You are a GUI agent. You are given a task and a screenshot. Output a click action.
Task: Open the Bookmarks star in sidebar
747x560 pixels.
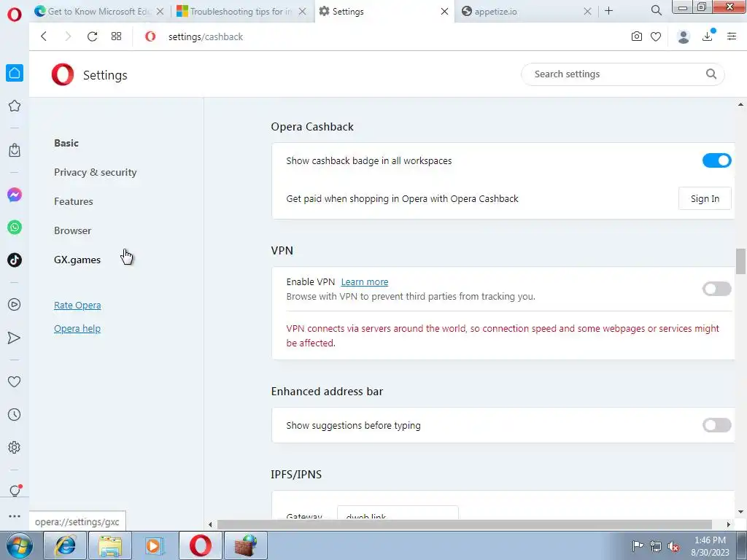[x=15, y=106]
